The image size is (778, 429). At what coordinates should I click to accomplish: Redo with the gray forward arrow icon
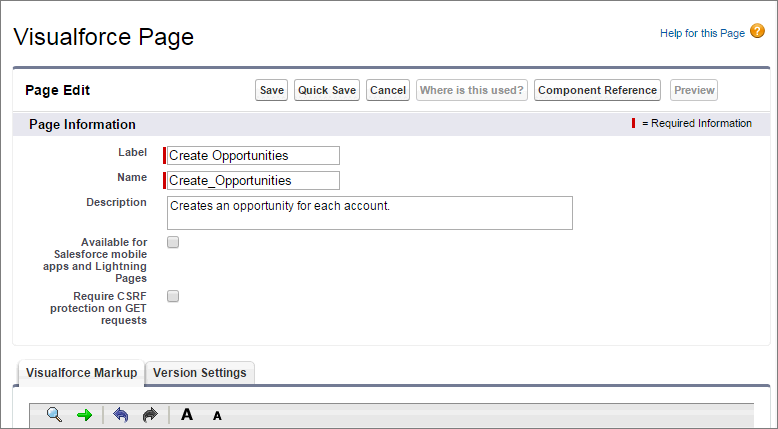(150, 414)
